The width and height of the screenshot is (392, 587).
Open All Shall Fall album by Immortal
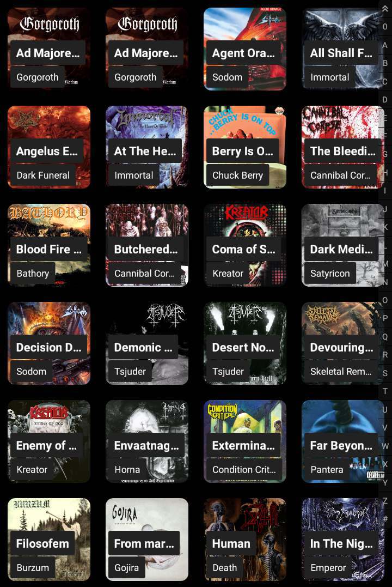(x=343, y=49)
